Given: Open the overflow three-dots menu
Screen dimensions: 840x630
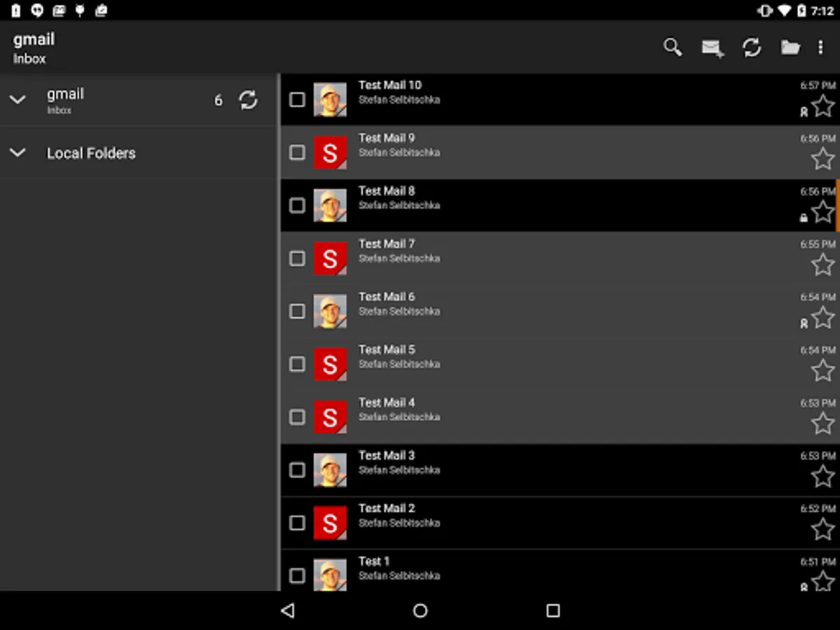Looking at the screenshot, I should tap(821, 48).
